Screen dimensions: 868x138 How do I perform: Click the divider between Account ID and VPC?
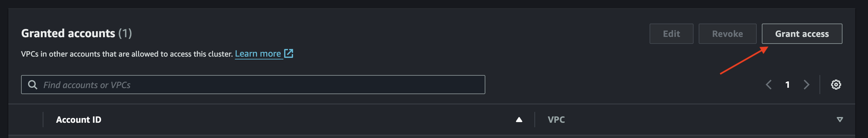(x=535, y=120)
